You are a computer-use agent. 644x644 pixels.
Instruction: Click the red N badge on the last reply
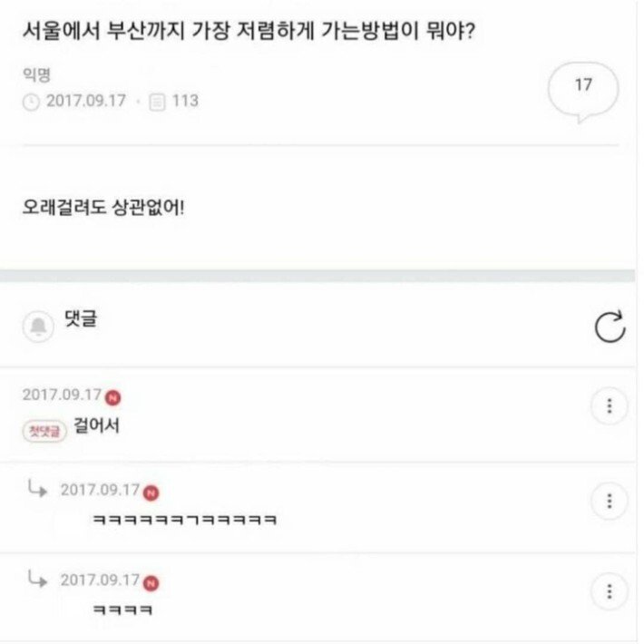click(x=151, y=581)
